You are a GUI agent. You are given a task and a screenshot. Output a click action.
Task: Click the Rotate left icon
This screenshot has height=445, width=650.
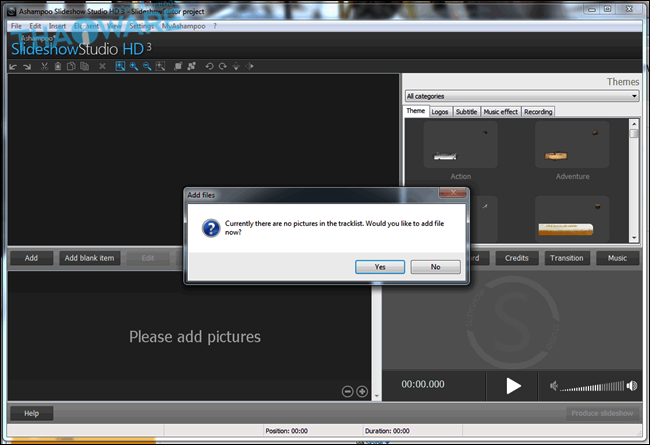coord(209,66)
